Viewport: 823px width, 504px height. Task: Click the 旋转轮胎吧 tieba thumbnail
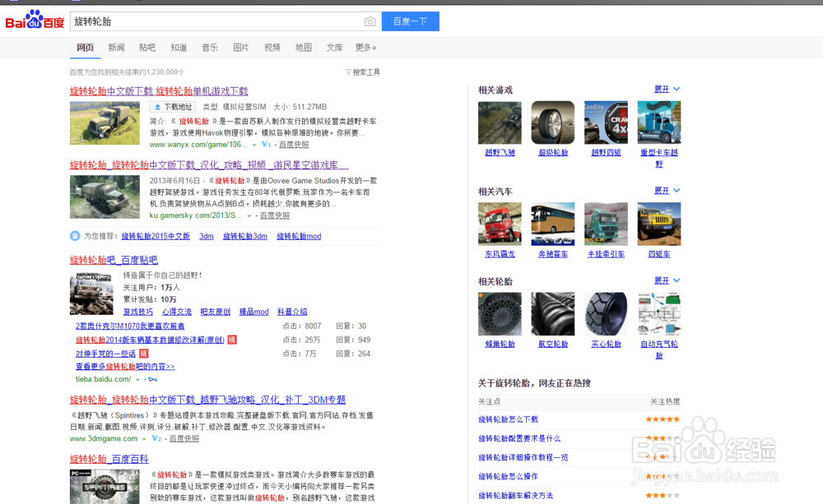[x=91, y=294]
